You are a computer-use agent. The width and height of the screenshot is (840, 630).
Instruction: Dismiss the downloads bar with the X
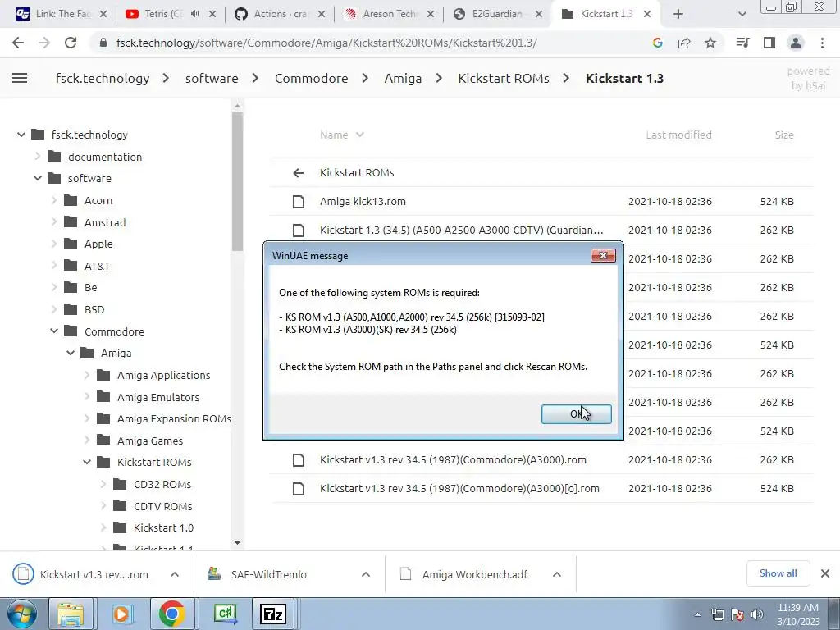pyautogui.click(x=825, y=573)
